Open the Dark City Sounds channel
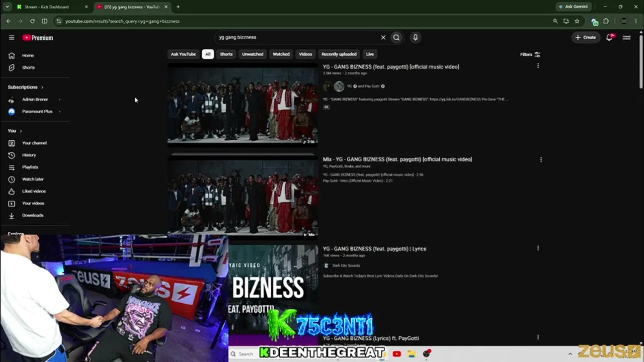 tap(346, 265)
